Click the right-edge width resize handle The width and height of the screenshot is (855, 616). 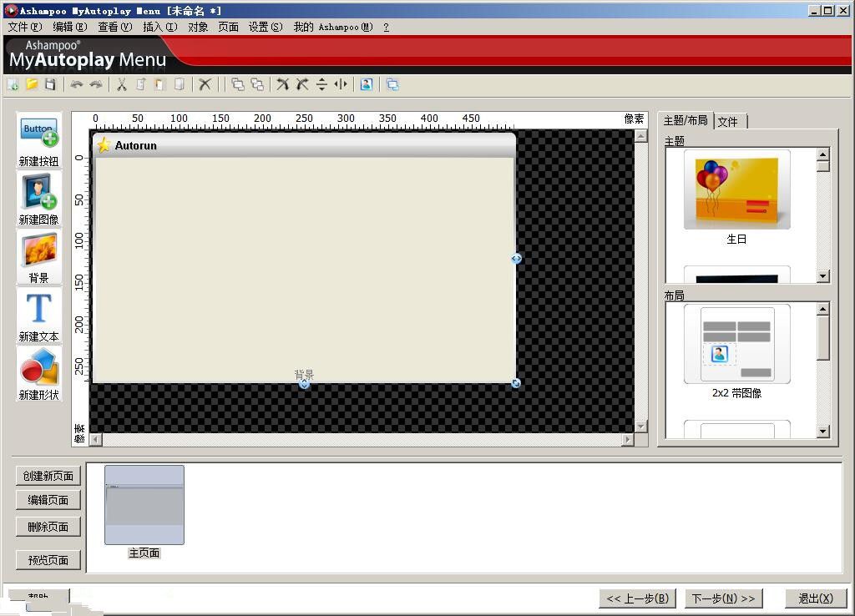pos(516,259)
